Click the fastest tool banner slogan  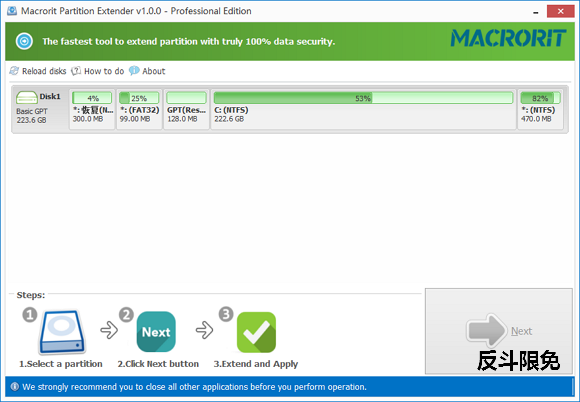click(189, 41)
